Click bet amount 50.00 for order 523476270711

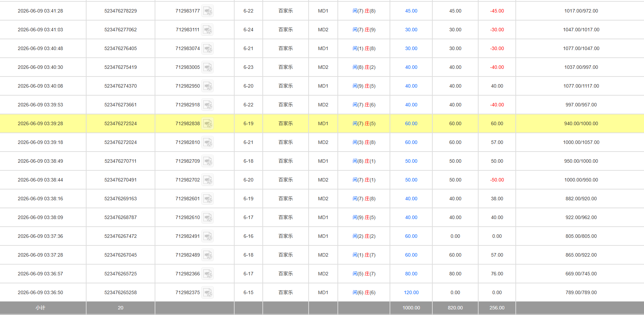click(x=411, y=161)
